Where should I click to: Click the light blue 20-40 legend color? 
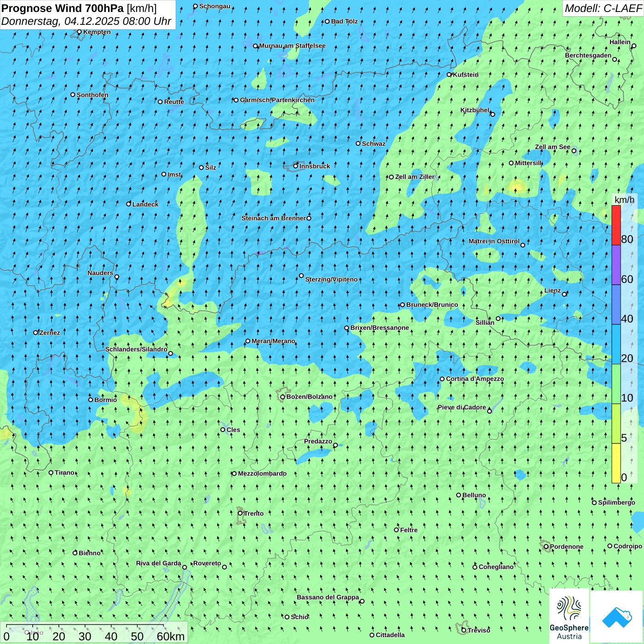point(616,345)
